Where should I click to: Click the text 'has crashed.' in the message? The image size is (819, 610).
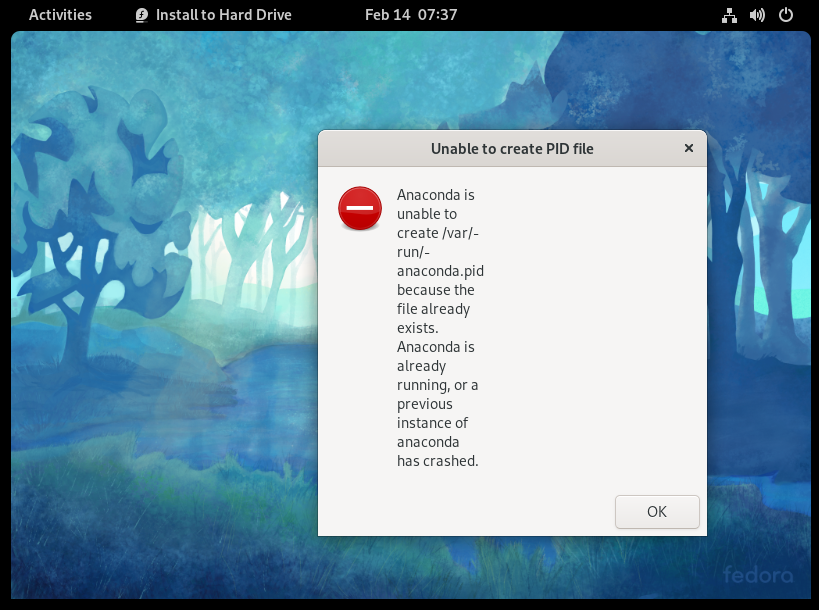coord(438,461)
